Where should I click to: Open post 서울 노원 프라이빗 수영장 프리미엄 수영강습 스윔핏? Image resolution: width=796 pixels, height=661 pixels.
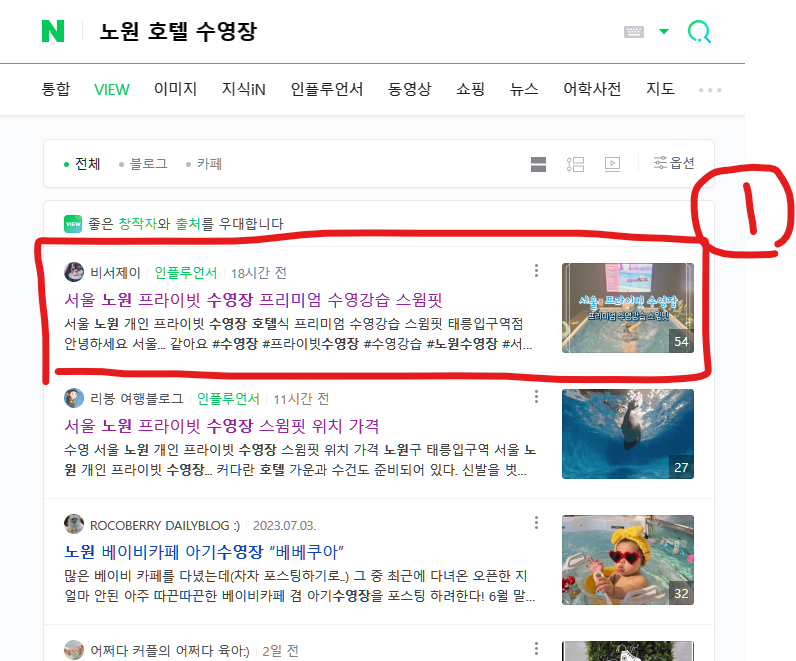pos(253,300)
